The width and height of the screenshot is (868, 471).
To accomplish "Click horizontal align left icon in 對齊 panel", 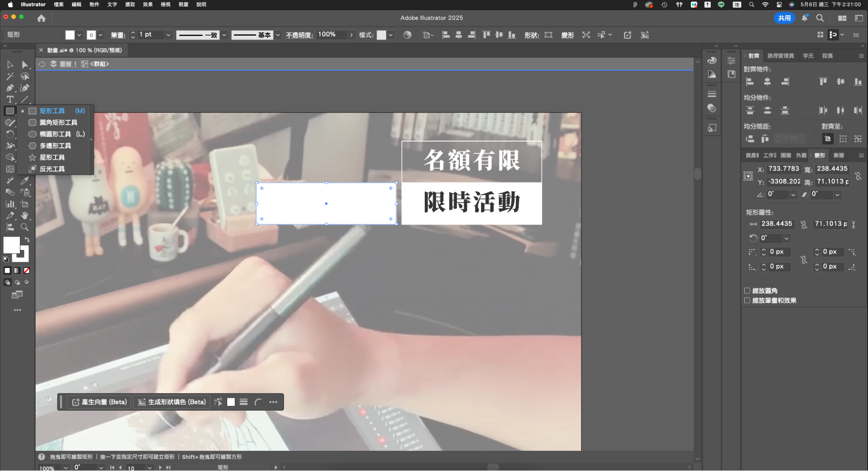I will coord(750,82).
